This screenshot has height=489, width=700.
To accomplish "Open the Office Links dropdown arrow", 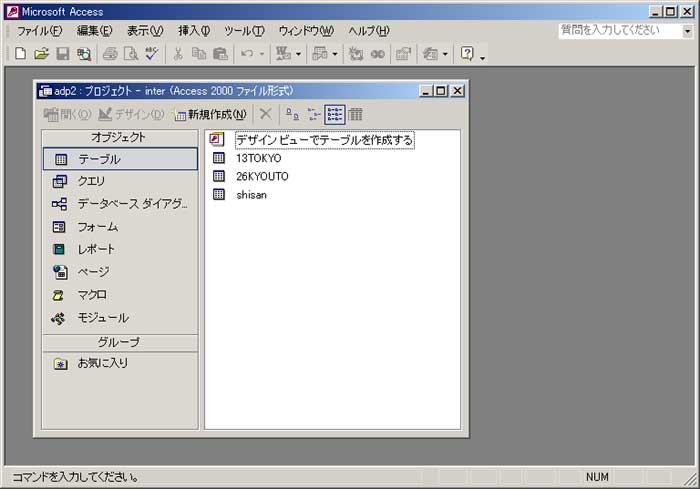I will [299, 54].
